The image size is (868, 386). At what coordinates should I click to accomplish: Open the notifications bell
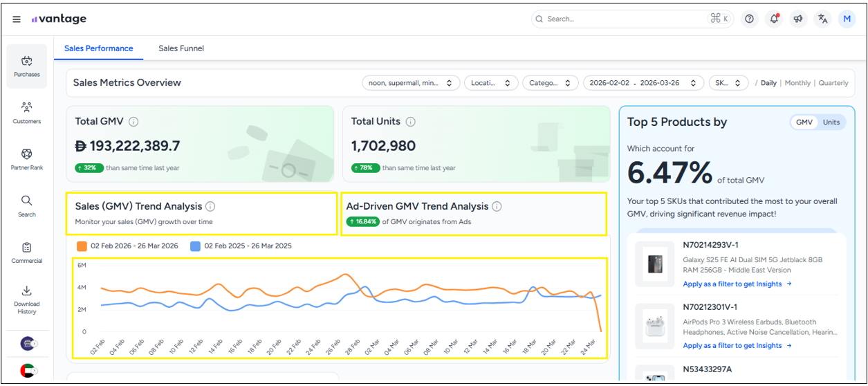click(774, 19)
